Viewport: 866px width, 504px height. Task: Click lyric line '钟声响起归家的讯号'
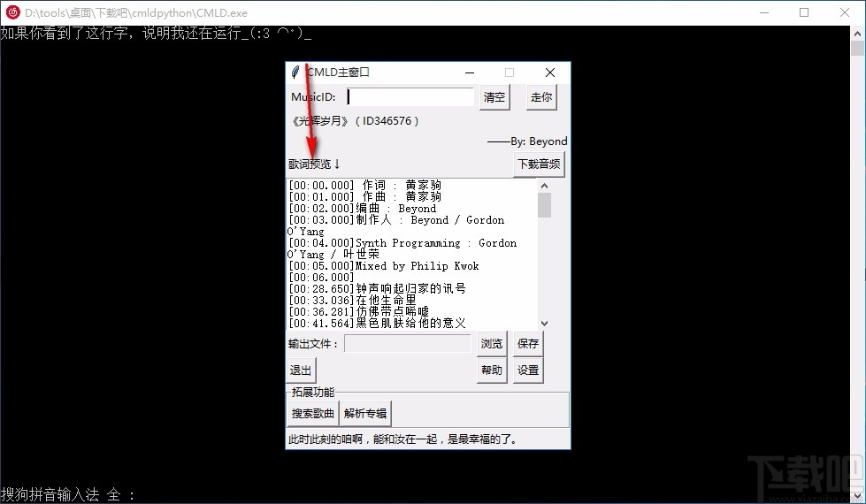[x=411, y=289]
